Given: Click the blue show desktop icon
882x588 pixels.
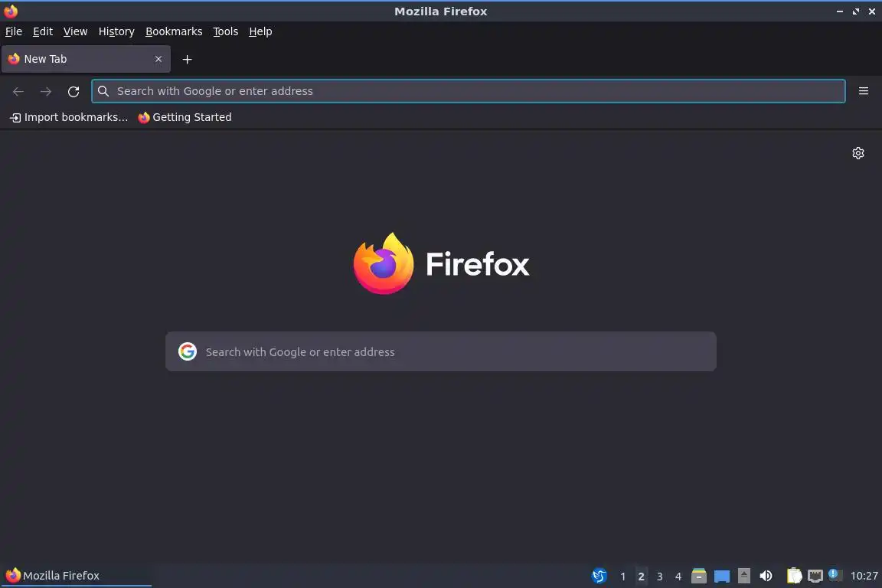Looking at the screenshot, I should [x=722, y=577].
